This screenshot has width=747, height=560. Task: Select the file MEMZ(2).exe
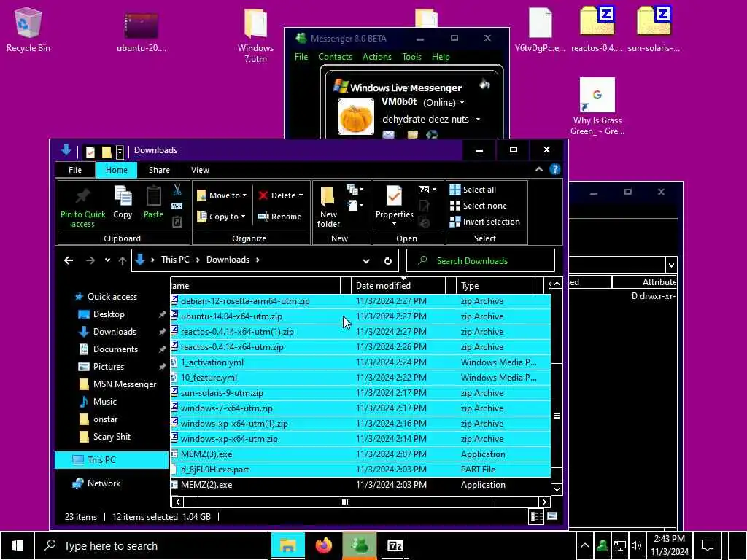[360, 485]
